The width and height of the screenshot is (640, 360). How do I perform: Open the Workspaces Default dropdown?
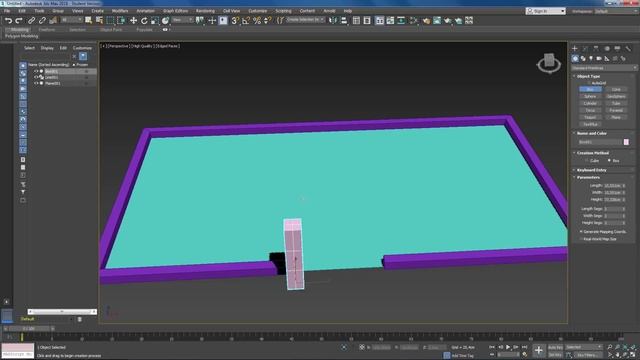pos(616,11)
